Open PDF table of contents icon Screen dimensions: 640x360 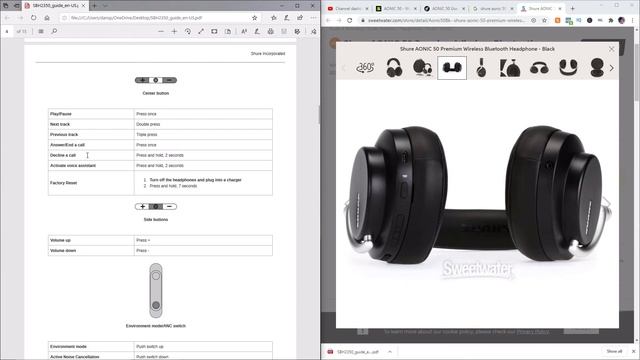pyautogui.click(x=41, y=31)
